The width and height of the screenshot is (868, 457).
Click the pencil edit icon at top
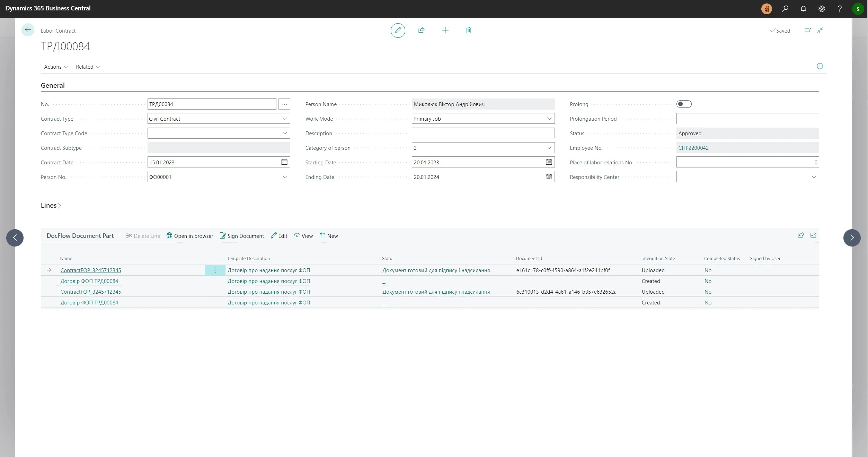coord(398,31)
